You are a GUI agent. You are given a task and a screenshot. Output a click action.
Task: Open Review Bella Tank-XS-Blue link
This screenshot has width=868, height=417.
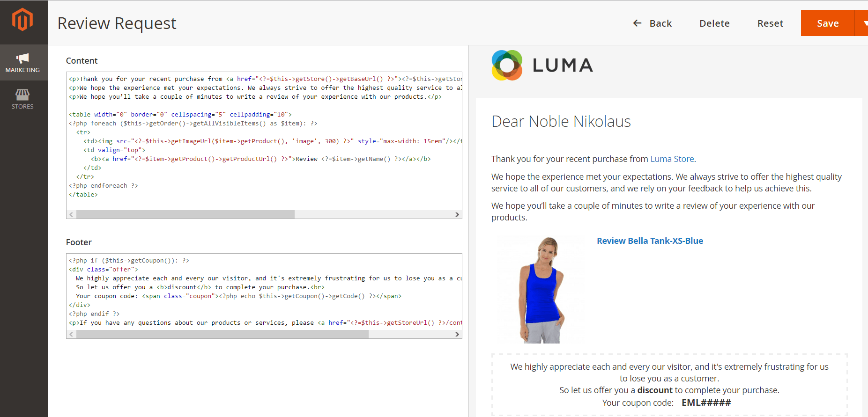point(650,241)
